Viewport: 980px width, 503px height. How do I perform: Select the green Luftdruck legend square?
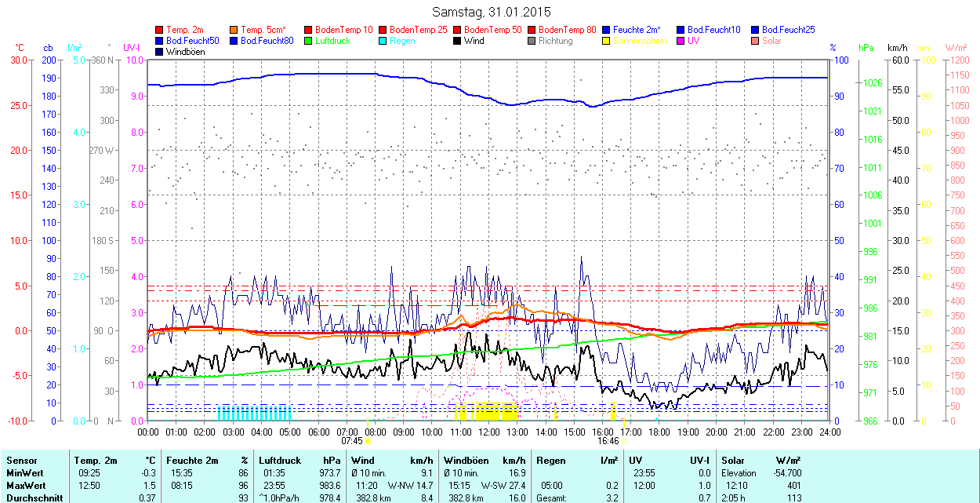[309, 41]
